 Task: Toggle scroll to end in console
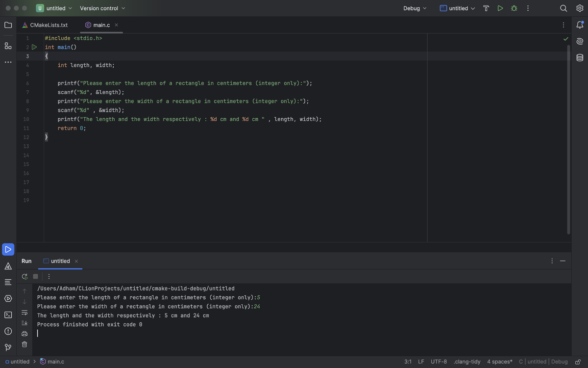pos(24,322)
